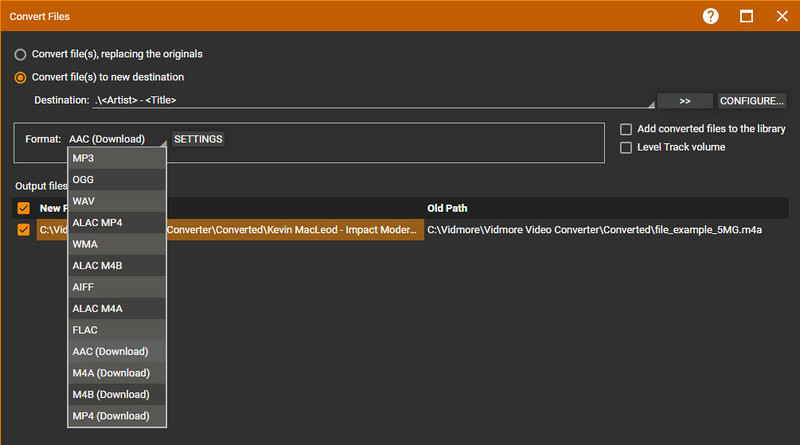Click the CONFIGURE... button

coord(752,101)
